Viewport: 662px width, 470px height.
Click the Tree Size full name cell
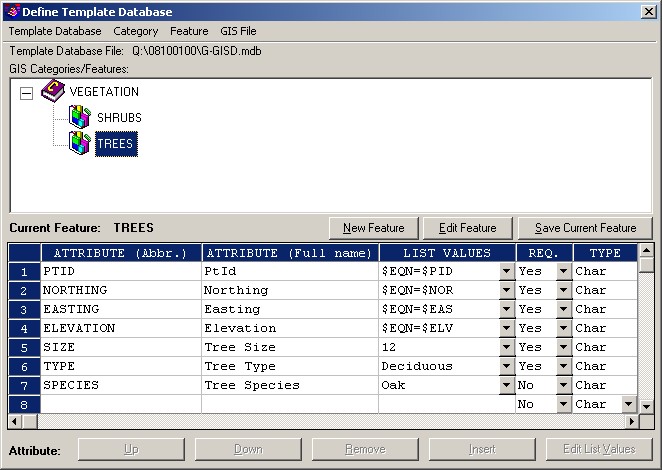tap(290, 347)
